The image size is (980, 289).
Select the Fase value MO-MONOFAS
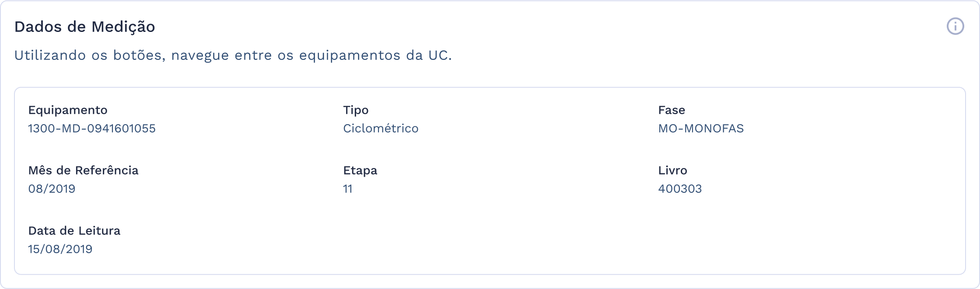[x=700, y=128]
